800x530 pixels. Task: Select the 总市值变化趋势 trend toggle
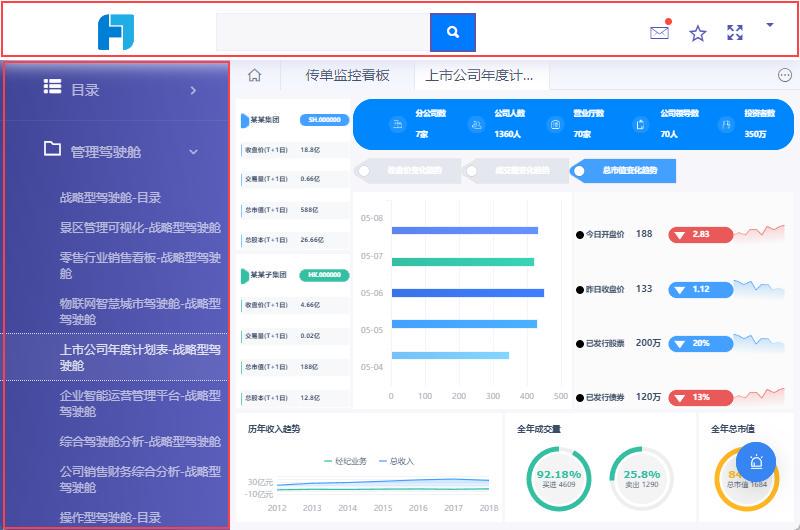click(623, 170)
